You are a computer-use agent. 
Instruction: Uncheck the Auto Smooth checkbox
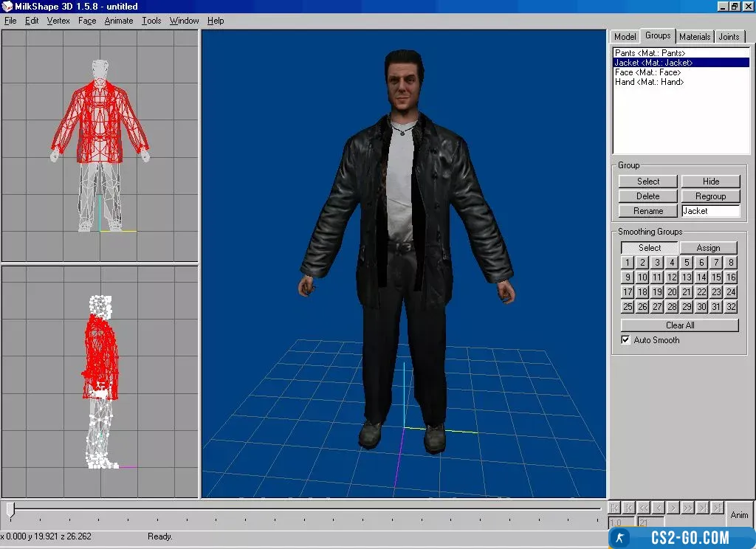point(626,340)
